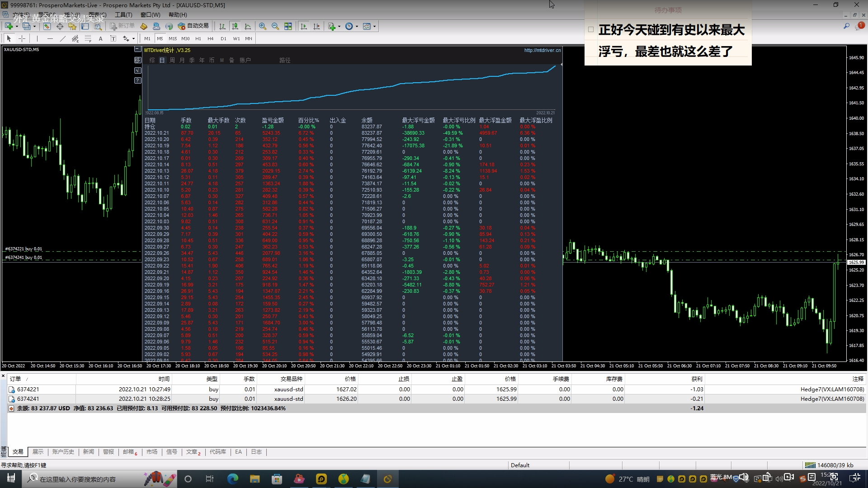
Task: Open the Periodicity clock dropdown arrow
Action: point(357,26)
